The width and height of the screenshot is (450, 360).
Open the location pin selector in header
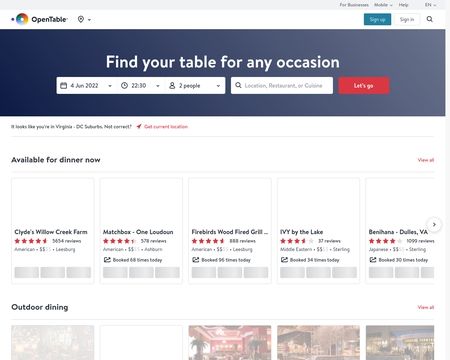point(84,19)
